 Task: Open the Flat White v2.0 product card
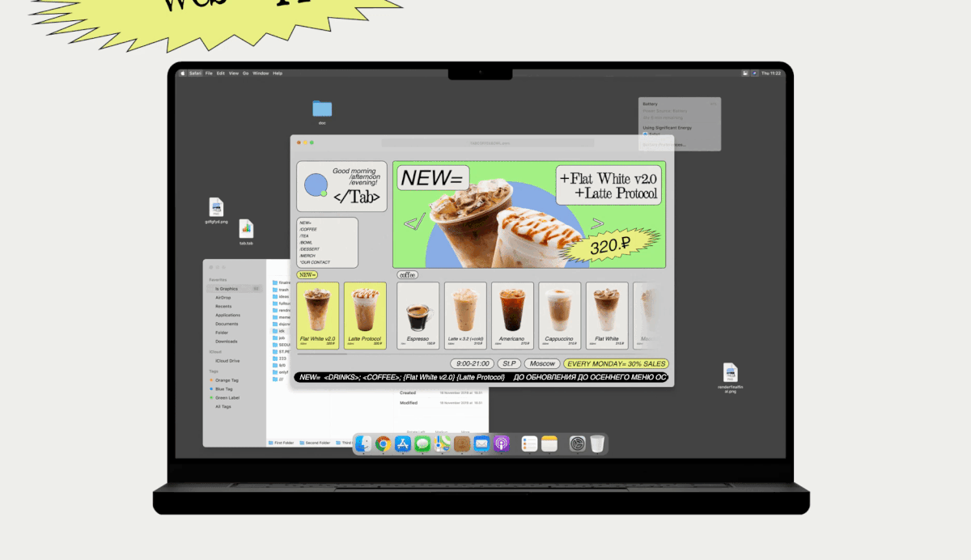317,315
